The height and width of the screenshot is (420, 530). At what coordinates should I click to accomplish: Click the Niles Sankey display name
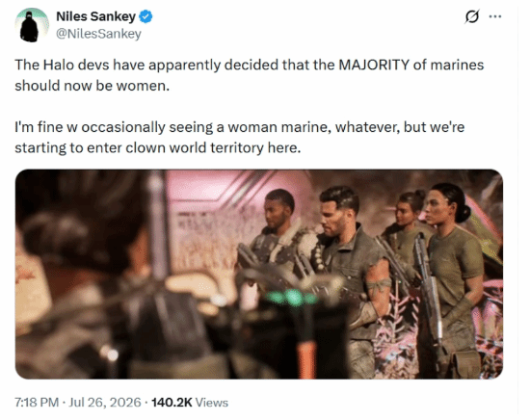(x=95, y=16)
